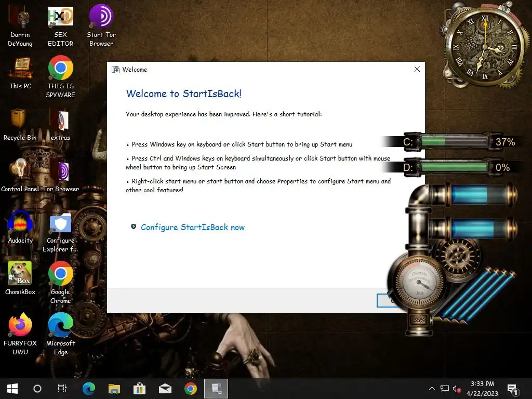Viewport: 532px width, 399px height.
Task: Click the muted volume tray icon
Action: [x=457, y=389]
